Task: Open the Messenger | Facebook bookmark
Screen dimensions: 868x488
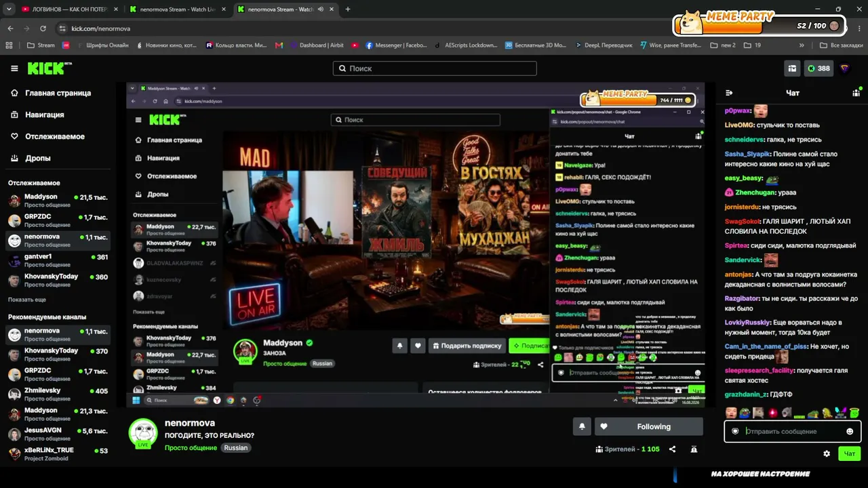Action: tap(397, 45)
